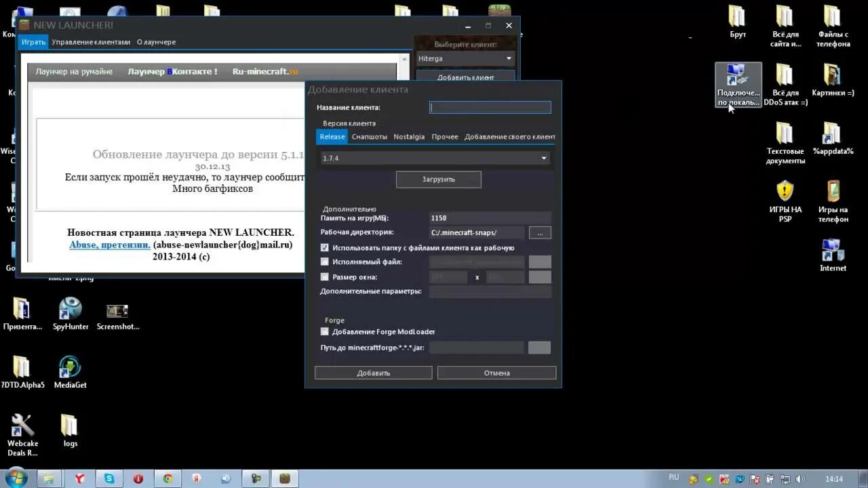Open Yandex browser from the taskbar

point(79,479)
